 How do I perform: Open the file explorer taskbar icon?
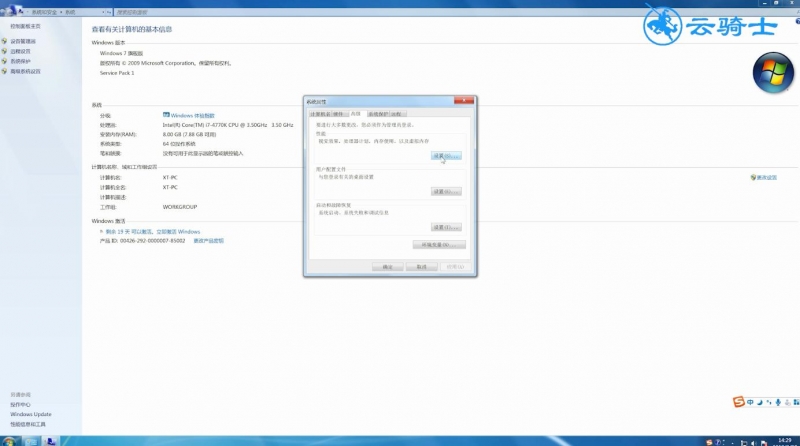pos(31,441)
